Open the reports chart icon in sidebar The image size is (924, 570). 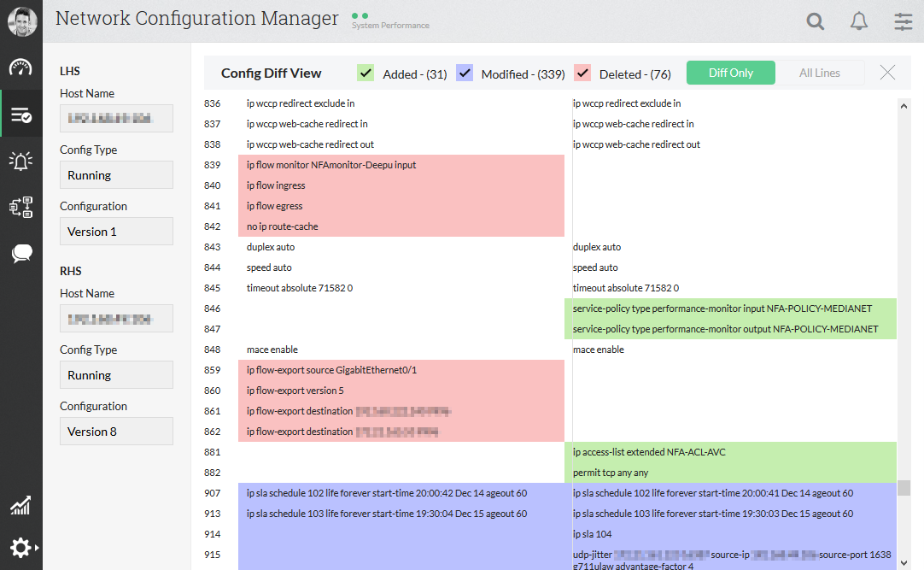coord(20,505)
